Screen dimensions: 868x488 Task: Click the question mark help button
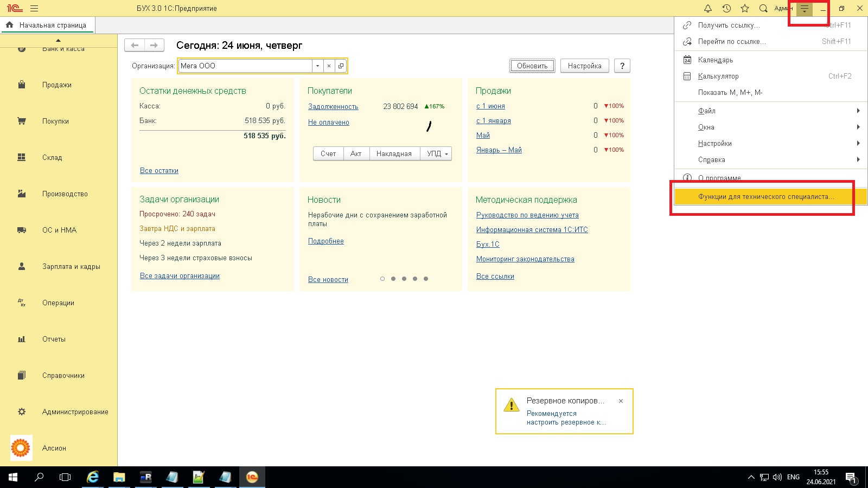point(622,66)
